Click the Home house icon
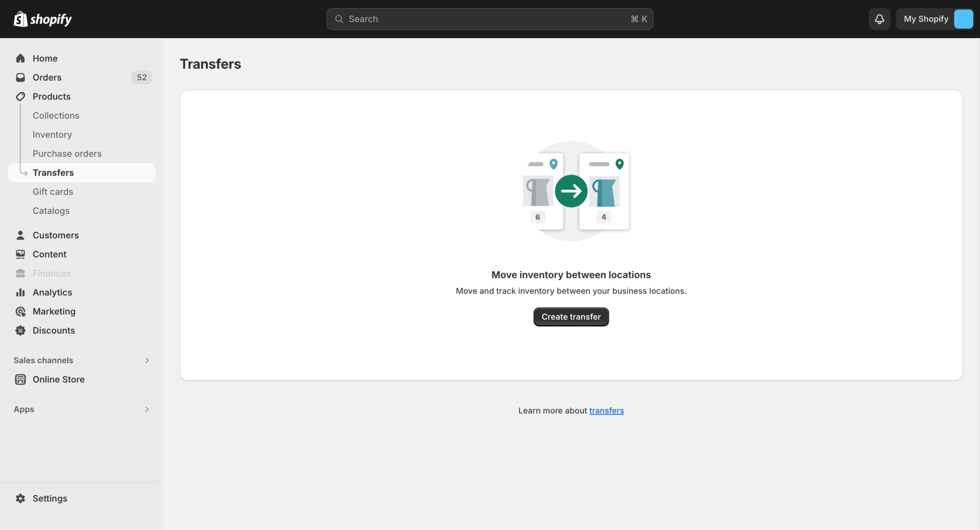Viewport: 980px width, 530px height. click(x=20, y=58)
